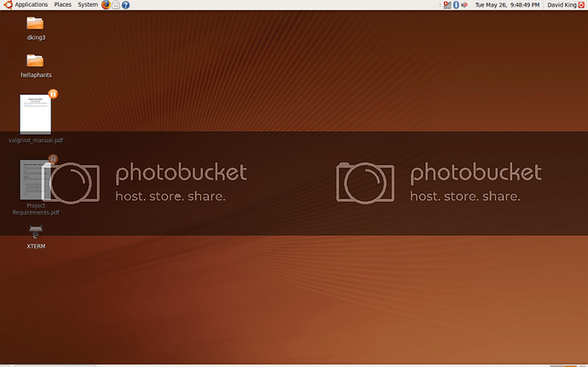Launch Firefox from the top panel
Image resolution: width=588 pixels, height=367 pixels.
106,5
